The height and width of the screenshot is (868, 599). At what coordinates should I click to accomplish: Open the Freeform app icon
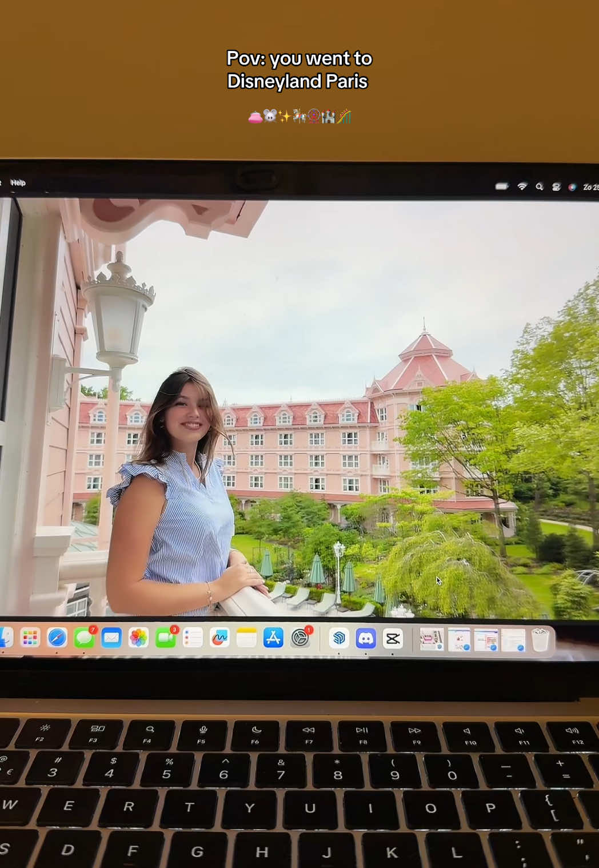pos(218,639)
